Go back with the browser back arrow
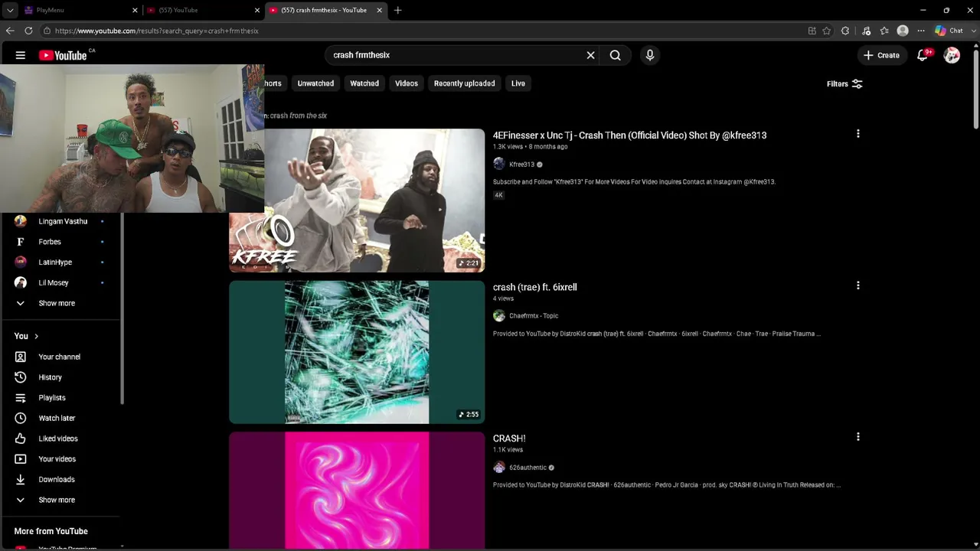 click(10, 31)
